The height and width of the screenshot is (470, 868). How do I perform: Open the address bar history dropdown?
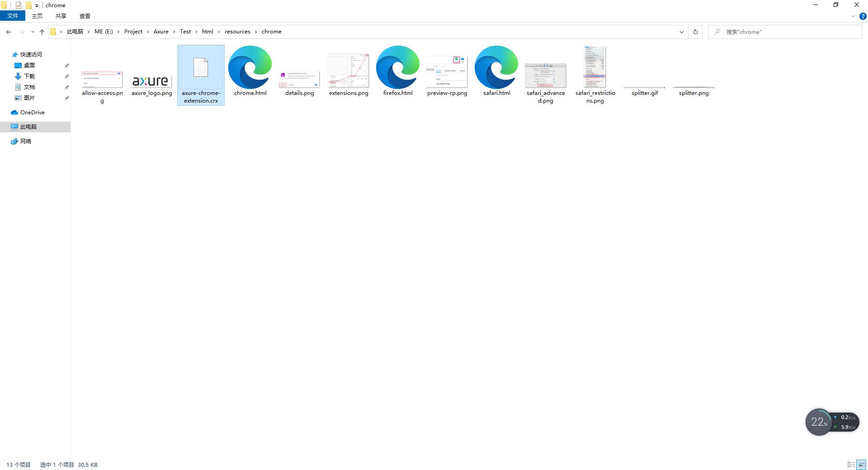tap(681, 32)
